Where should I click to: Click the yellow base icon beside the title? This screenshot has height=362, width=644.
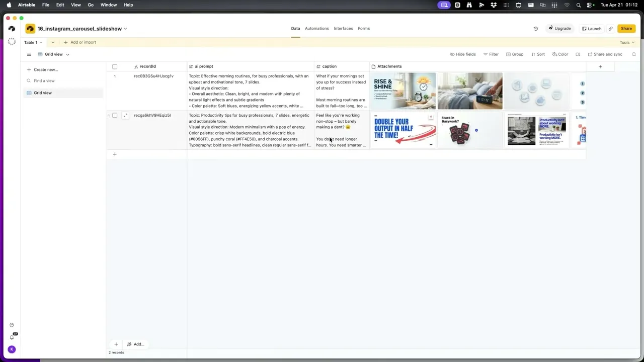(x=30, y=29)
